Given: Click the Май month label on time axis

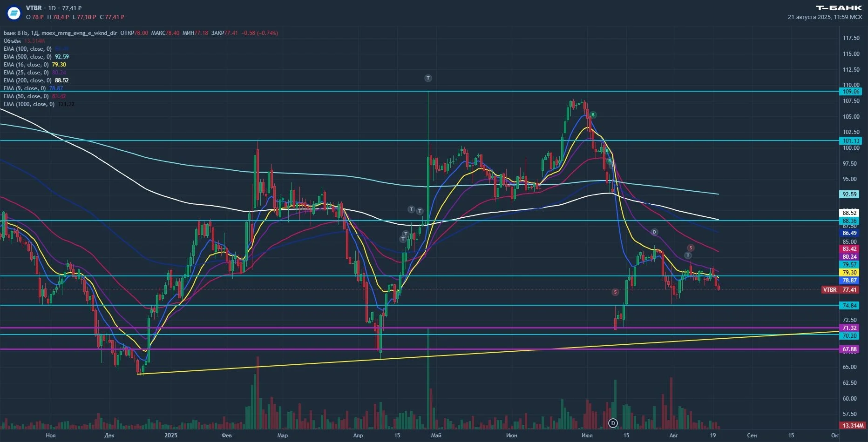Looking at the screenshot, I should (x=436, y=435).
